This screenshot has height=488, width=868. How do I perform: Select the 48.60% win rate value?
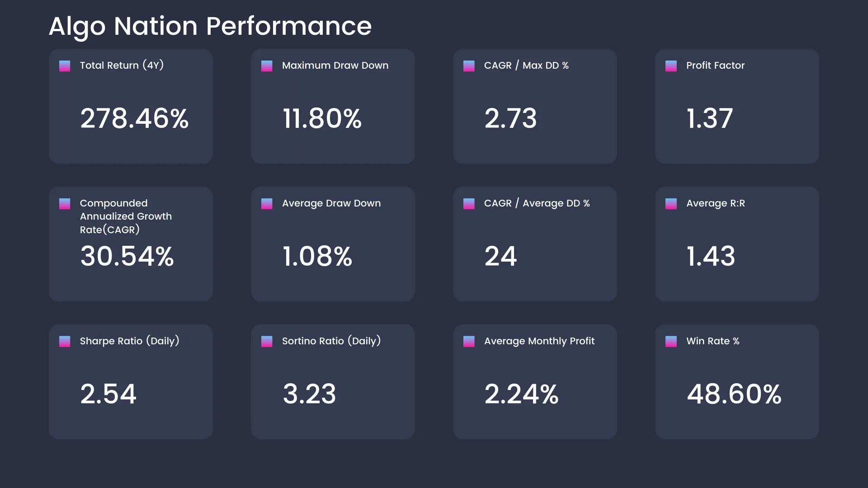(x=734, y=394)
